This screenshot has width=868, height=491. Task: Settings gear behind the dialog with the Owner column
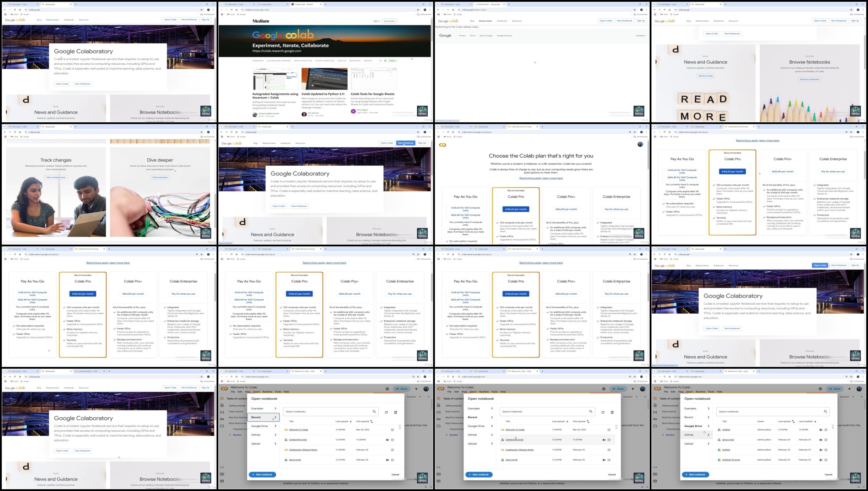pos(820,389)
